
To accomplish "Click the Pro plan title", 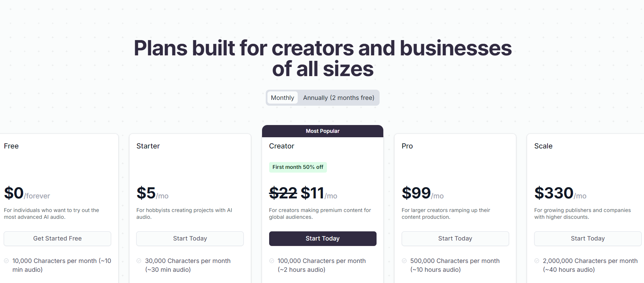I will pyautogui.click(x=407, y=146).
